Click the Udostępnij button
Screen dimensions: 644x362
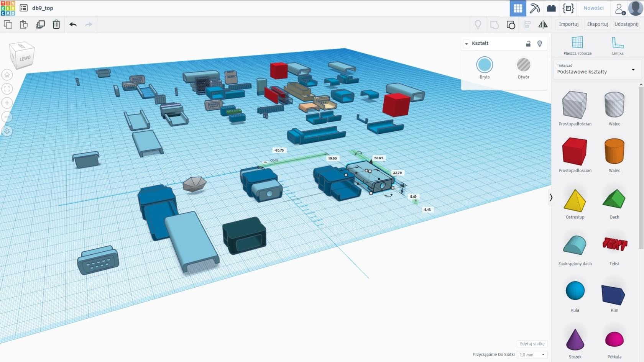coord(626,24)
